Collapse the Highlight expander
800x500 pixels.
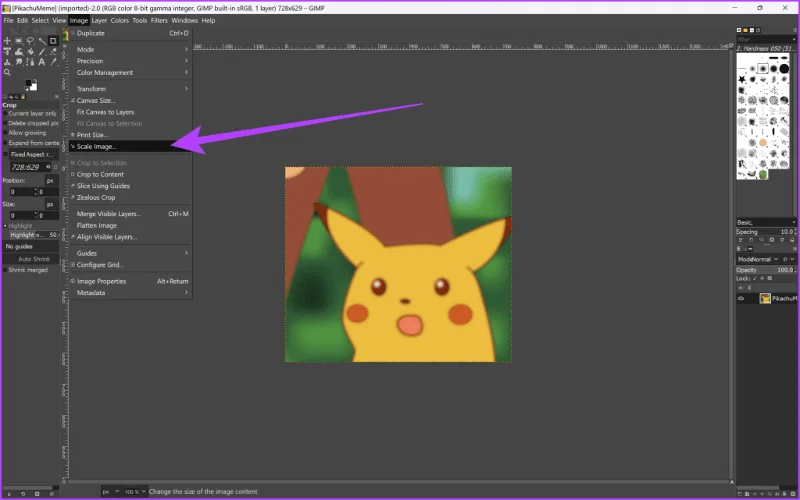pos(5,226)
